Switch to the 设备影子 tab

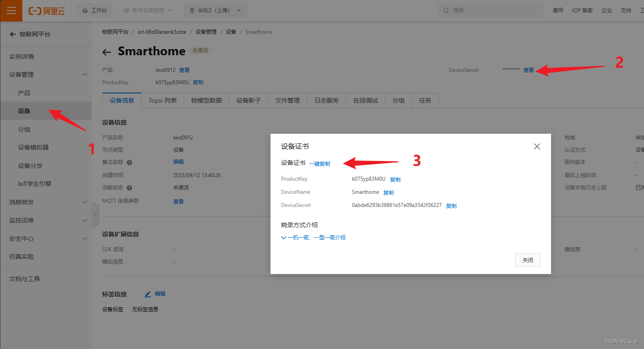pyautogui.click(x=249, y=100)
